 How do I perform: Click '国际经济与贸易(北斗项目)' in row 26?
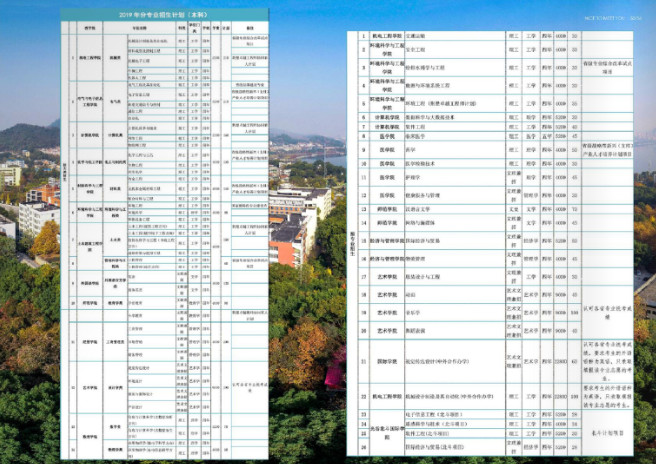(435, 447)
